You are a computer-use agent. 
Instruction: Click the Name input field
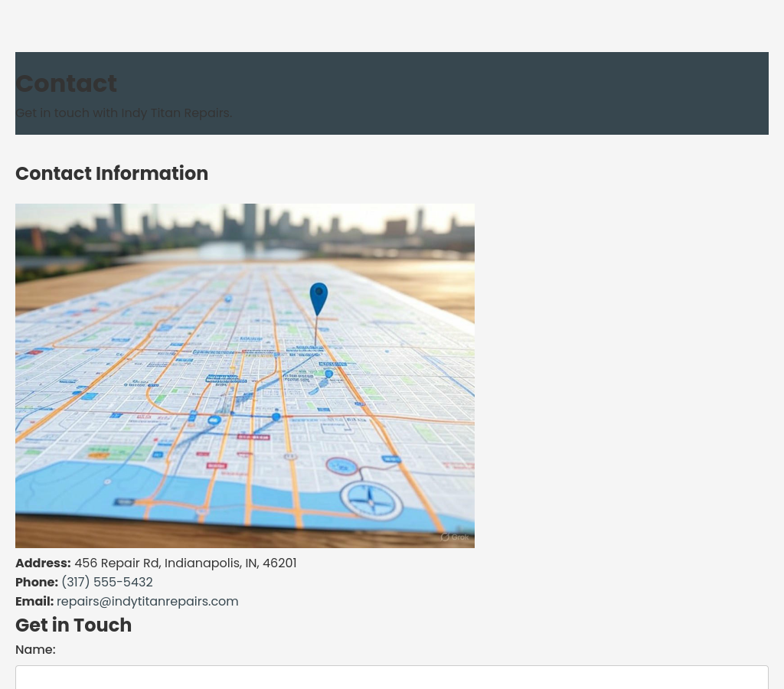tap(391, 677)
